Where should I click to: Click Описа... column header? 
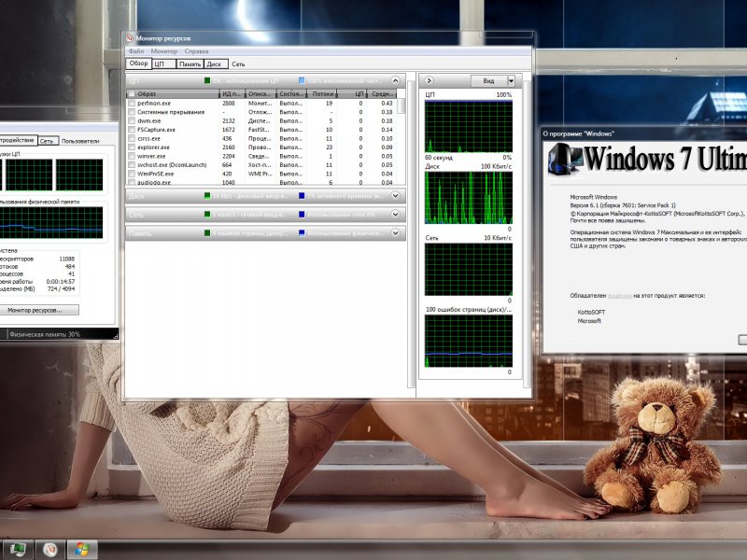pyautogui.click(x=261, y=94)
